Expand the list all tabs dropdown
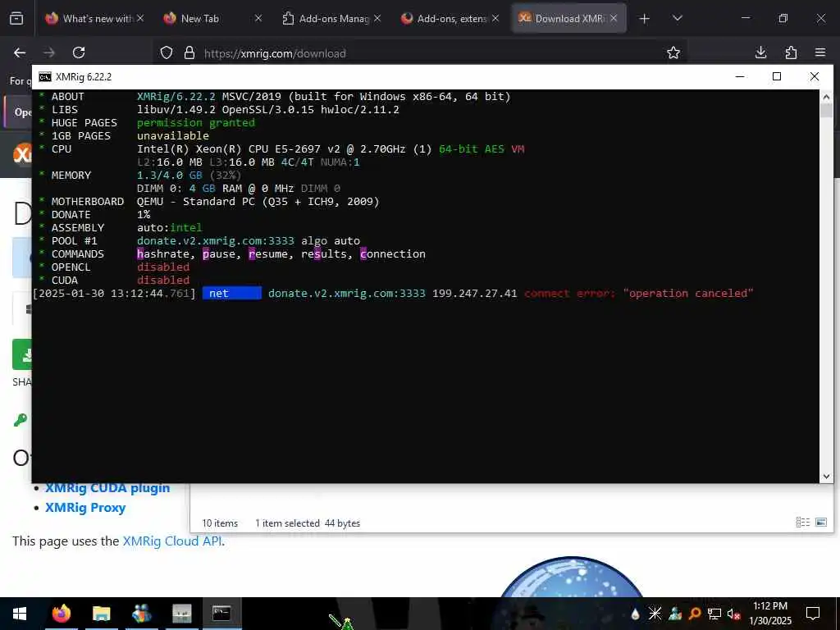 point(677,18)
